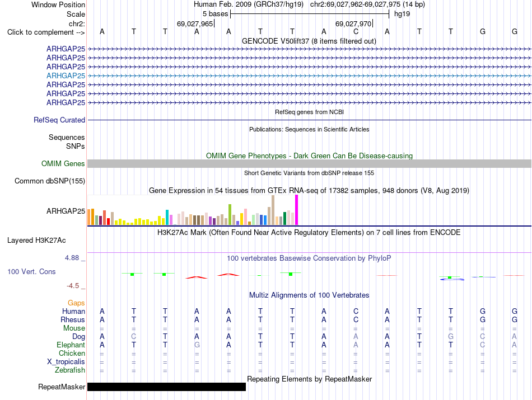This screenshot has width=532, height=400.
Task: Click the G mismatch in the Elephant row
Action: click(x=197, y=345)
